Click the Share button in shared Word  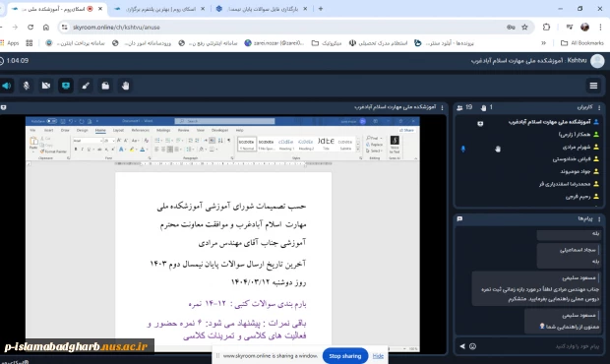pos(407,130)
